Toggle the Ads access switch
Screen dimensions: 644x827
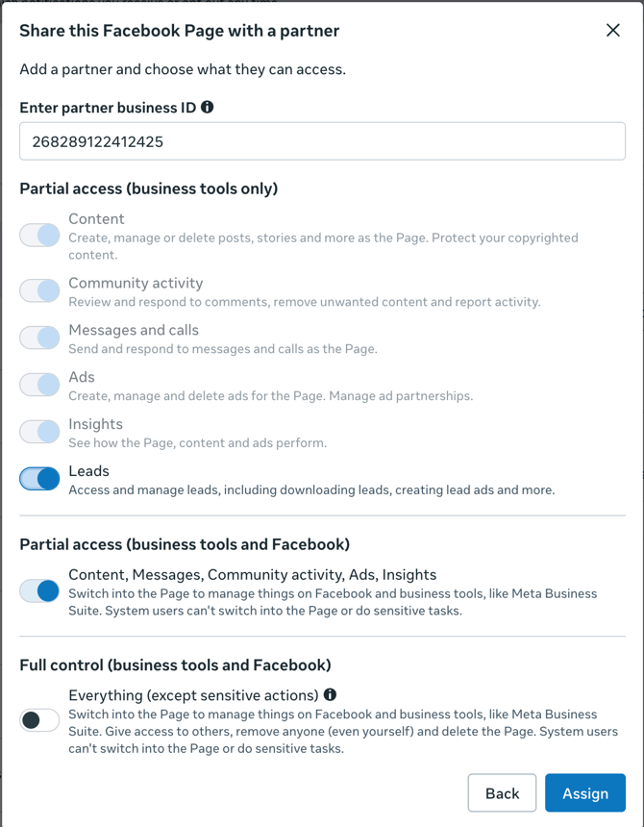click(39, 385)
